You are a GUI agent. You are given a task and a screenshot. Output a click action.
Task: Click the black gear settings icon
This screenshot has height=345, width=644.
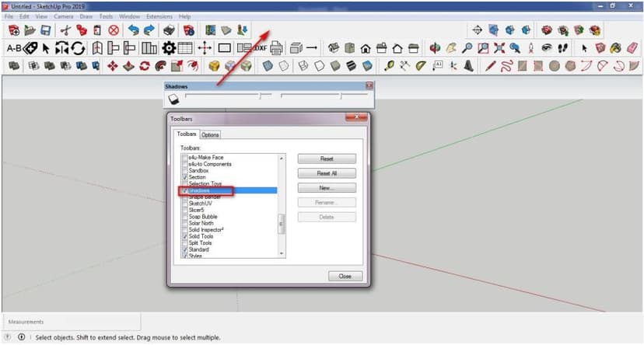[x=169, y=48]
